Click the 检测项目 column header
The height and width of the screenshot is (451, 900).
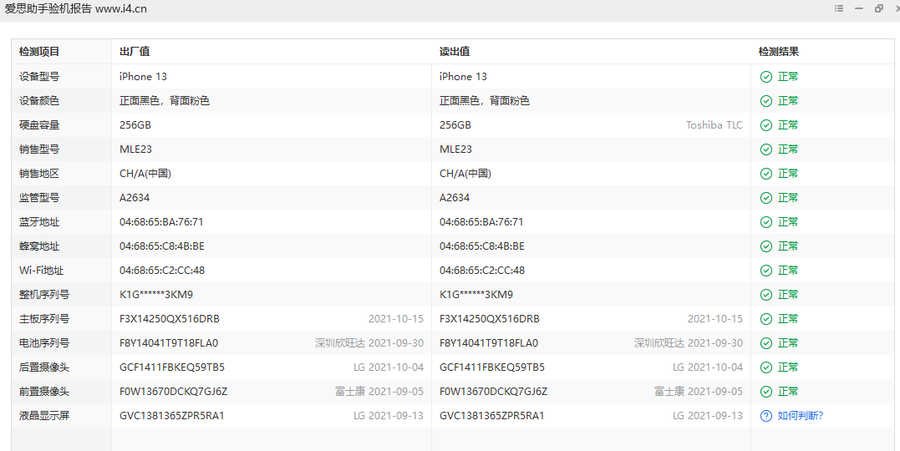pyautogui.click(x=39, y=52)
